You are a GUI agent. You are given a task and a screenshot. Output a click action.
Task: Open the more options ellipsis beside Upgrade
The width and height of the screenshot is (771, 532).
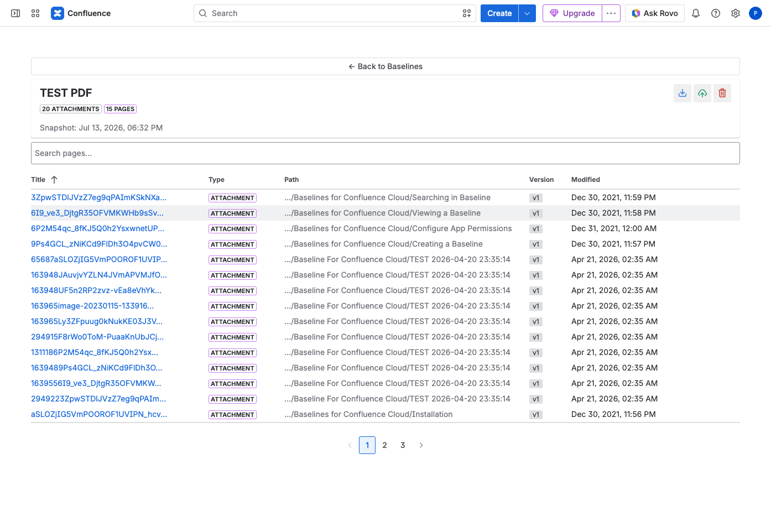(611, 13)
